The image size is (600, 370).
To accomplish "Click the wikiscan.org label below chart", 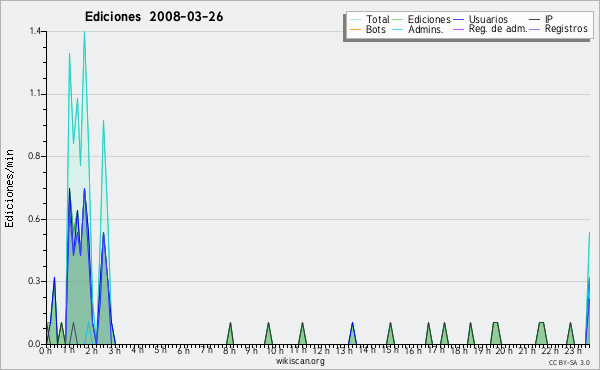I will (300, 361).
